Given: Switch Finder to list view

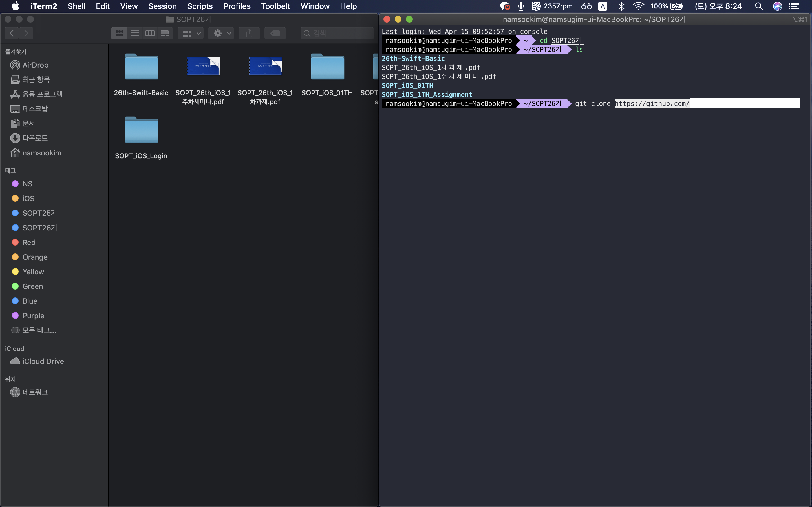Looking at the screenshot, I should point(134,33).
